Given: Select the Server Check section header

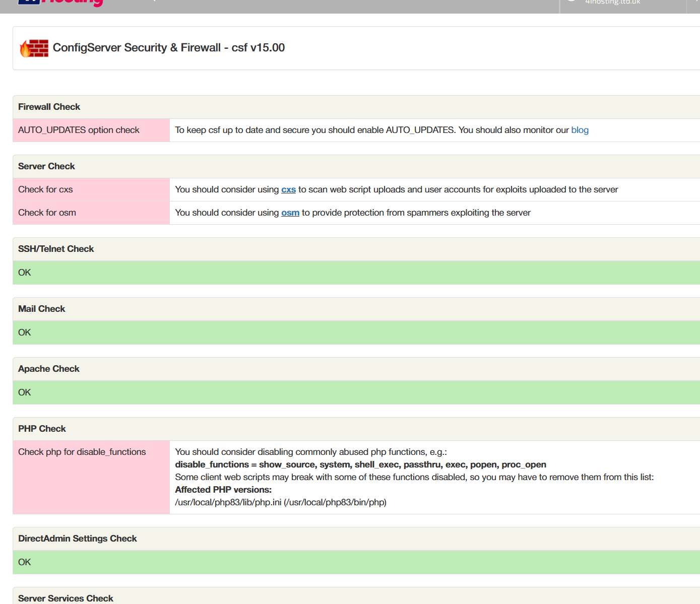Looking at the screenshot, I should coord(356,166).
